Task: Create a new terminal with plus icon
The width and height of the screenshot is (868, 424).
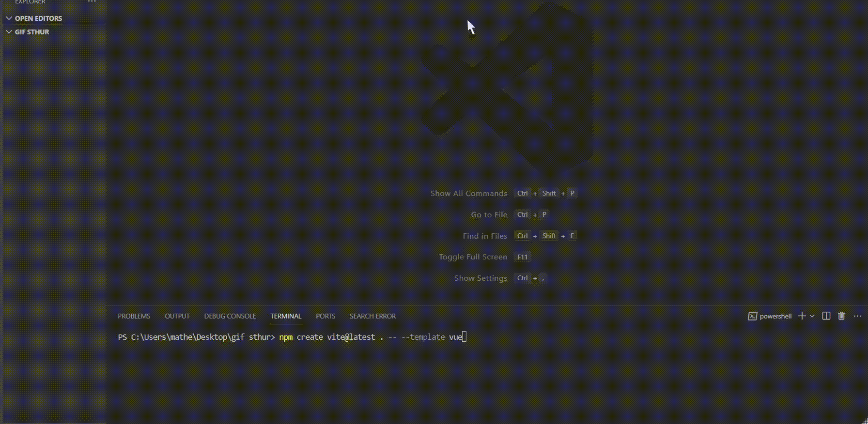Action: (802, 316)
